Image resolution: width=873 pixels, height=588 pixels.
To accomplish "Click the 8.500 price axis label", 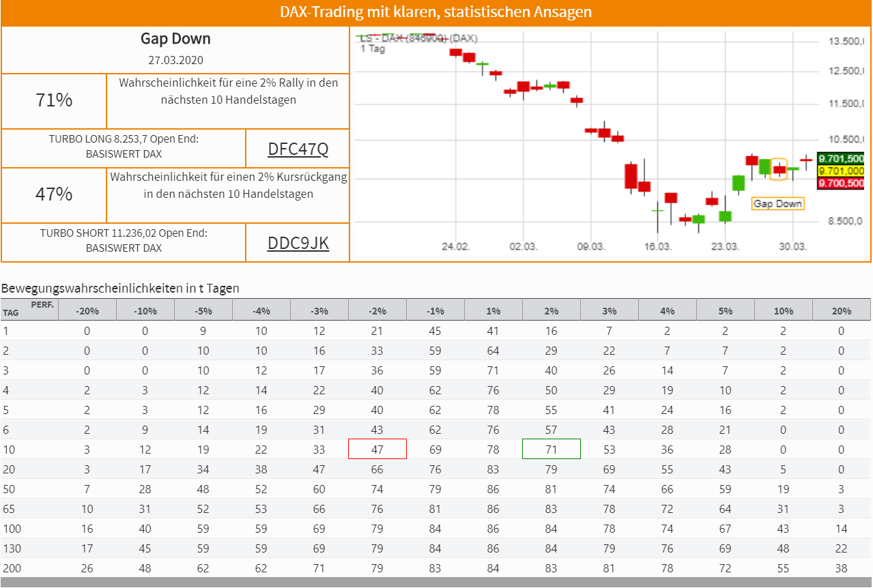I will 846,221.
